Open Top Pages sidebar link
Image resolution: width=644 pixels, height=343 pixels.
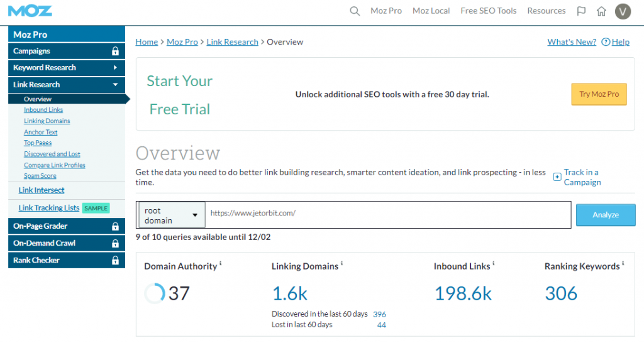coord(38,143)
